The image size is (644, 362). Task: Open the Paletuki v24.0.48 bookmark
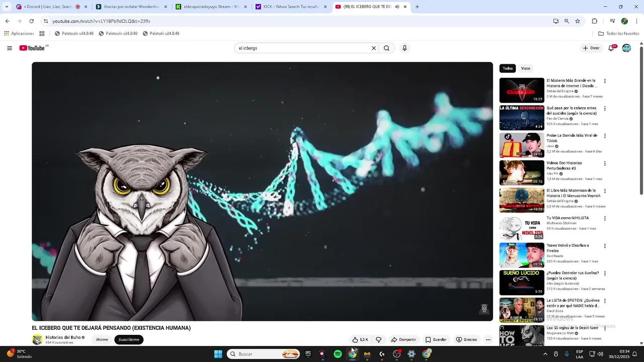161,34
